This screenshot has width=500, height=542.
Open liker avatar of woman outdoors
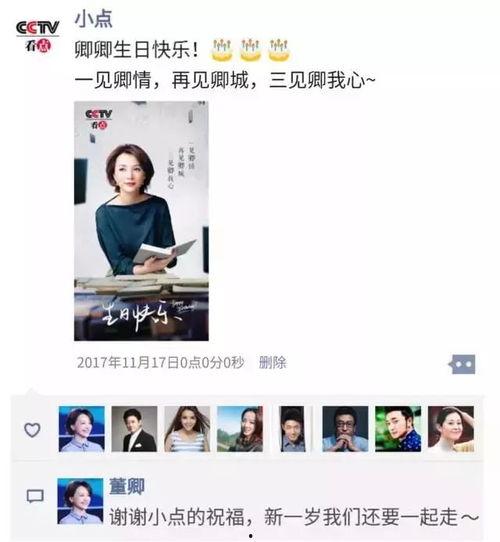coord(240,429)
